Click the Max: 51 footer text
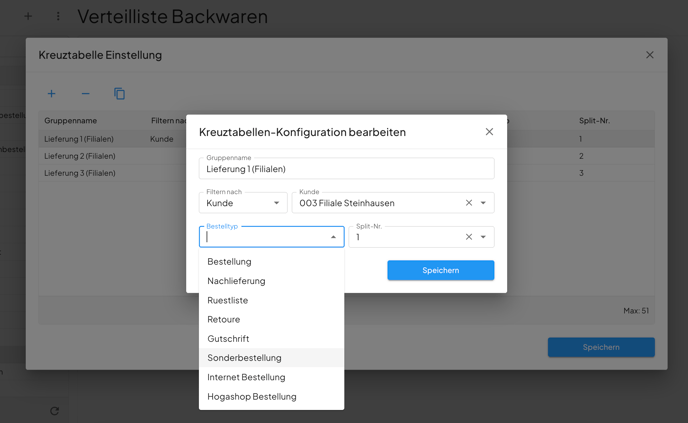This screenshot has height=423, width=688. coord(636,311)
